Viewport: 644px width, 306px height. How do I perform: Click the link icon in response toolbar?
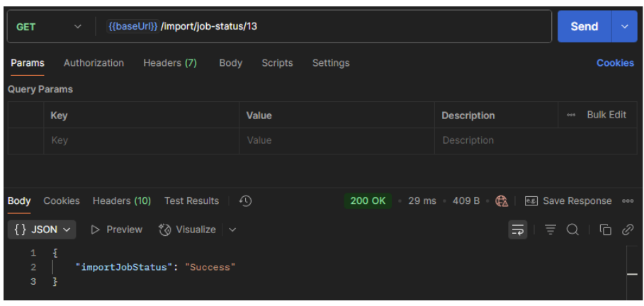628,229
